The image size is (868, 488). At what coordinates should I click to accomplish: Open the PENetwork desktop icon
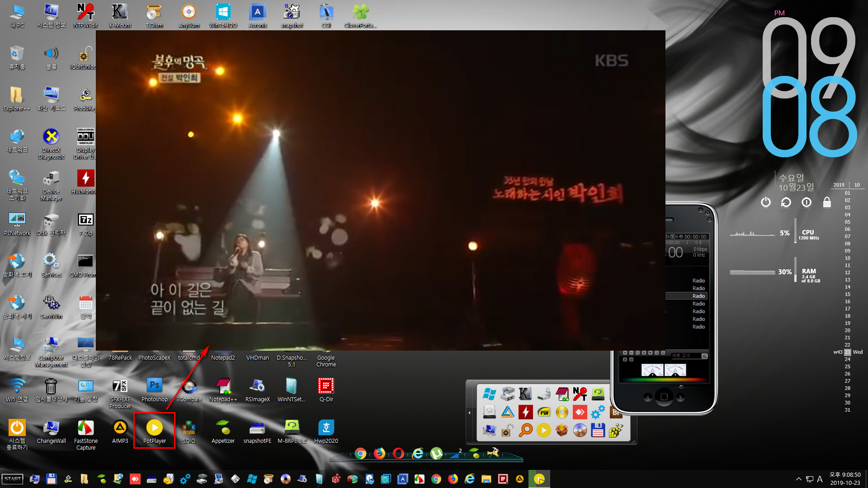click(17, 224)
